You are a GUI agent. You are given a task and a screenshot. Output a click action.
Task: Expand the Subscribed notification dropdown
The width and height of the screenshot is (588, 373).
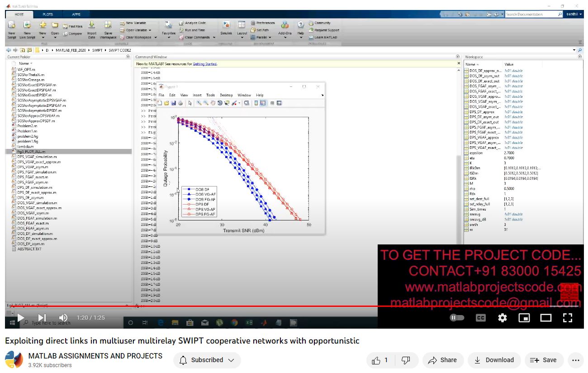207,360
